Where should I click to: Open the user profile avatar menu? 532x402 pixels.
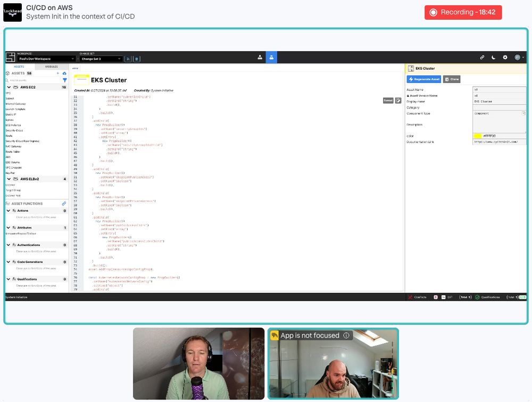tap(518, 57)
